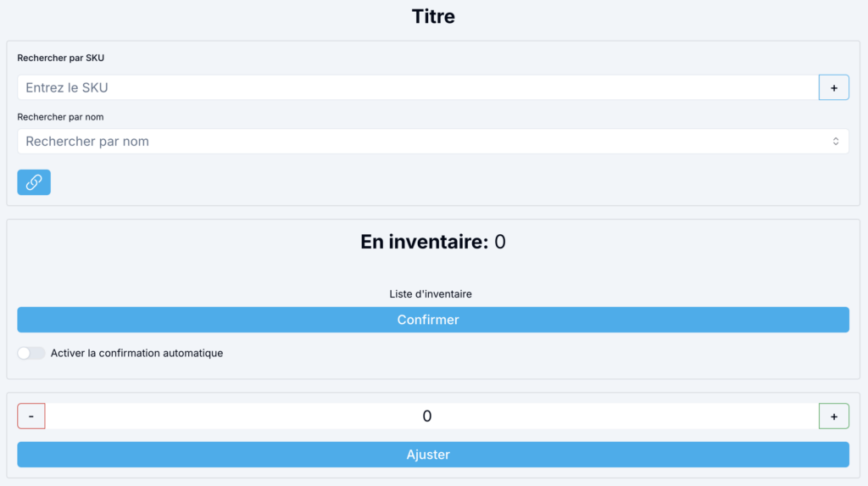Click the "Titre" page heading
Image resolution: width=868 pixels, height=486 pixels.
(433, 16)
